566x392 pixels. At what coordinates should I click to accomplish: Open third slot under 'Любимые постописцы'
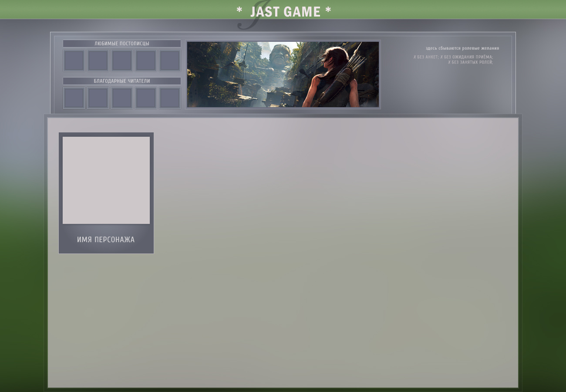pos(122,61)
